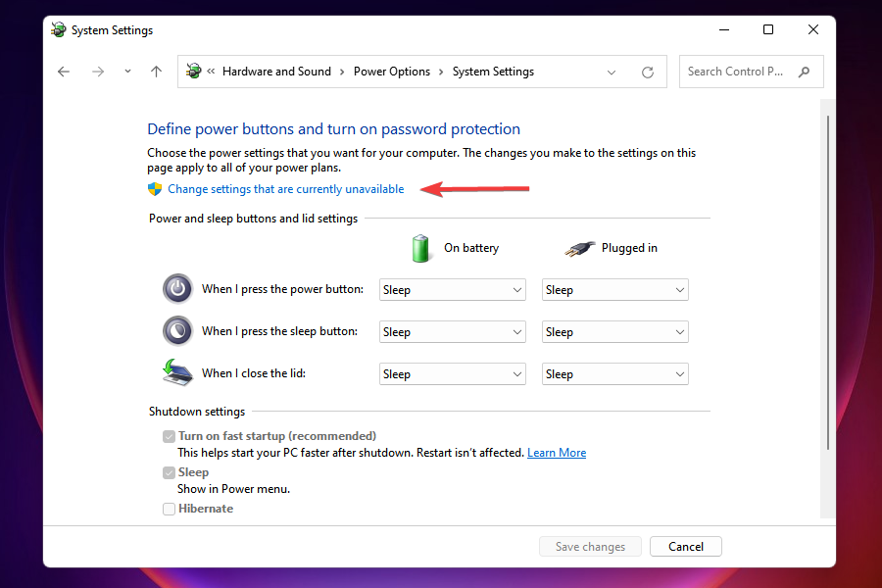
Task: Open sleep button On battery dropdown
Action: point(452,332)
